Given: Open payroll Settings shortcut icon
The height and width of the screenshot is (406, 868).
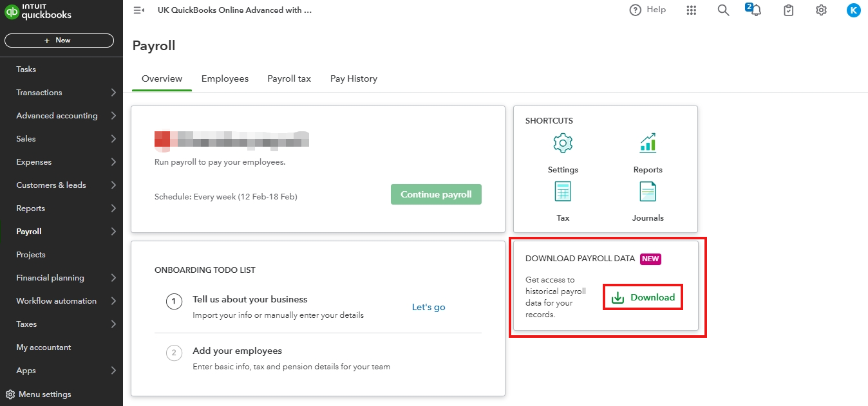Looking at the screenshot, I should click(x=563, y=143).
